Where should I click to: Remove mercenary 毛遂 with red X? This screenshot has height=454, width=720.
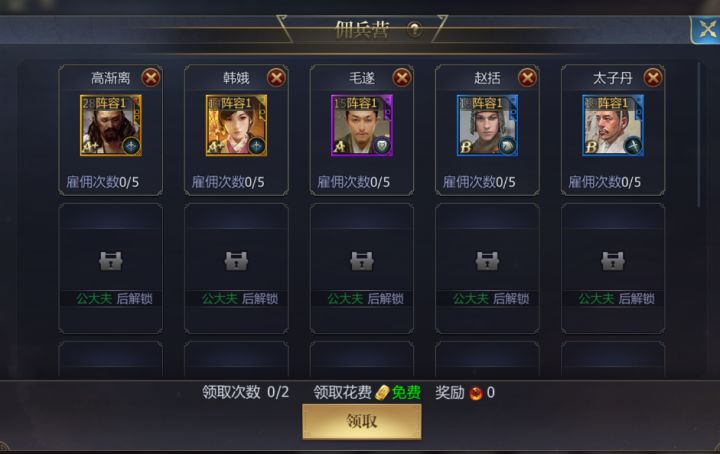[402, 78]
